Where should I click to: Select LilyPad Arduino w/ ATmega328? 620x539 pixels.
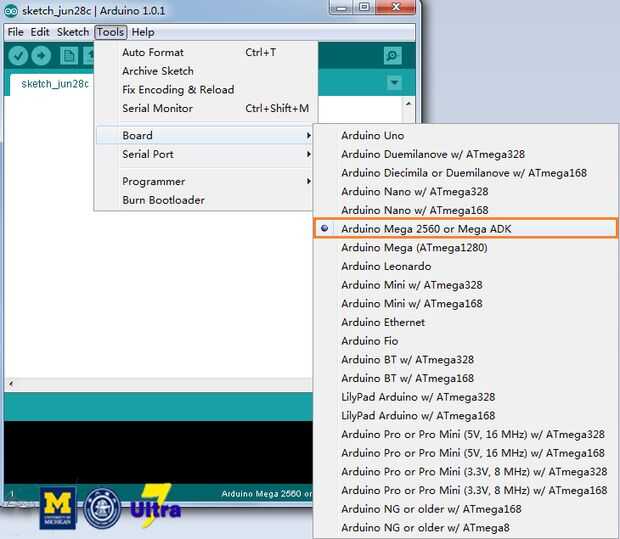coord(466,397)
